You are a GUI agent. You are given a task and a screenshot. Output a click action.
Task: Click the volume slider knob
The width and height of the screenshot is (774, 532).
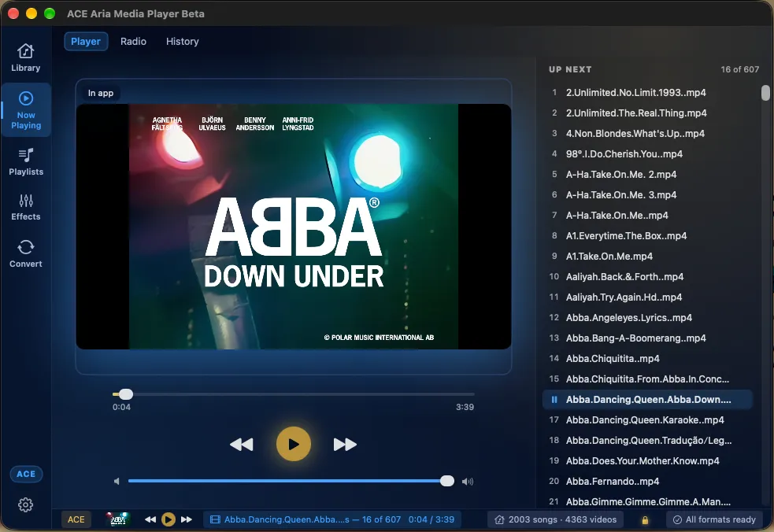446,481
